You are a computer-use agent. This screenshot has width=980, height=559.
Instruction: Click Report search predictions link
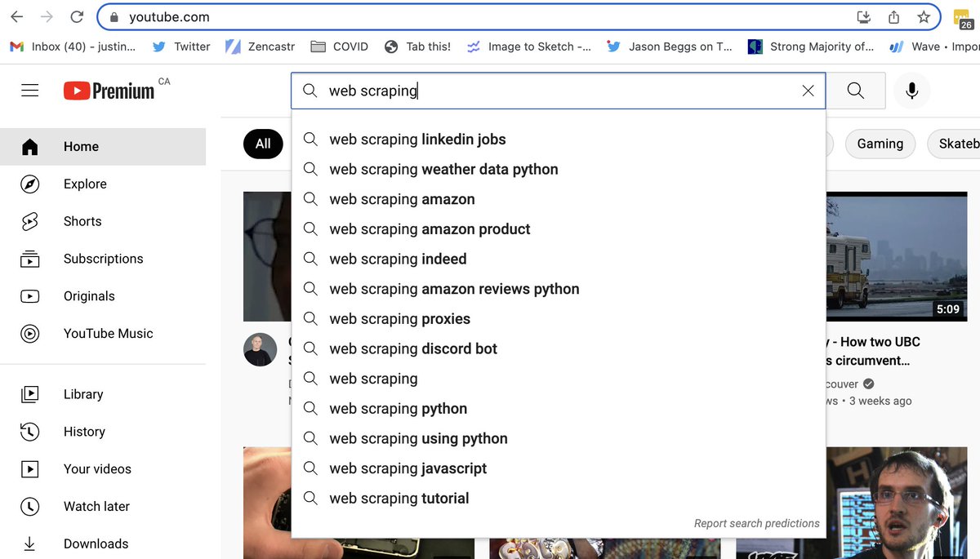[756, 523]
